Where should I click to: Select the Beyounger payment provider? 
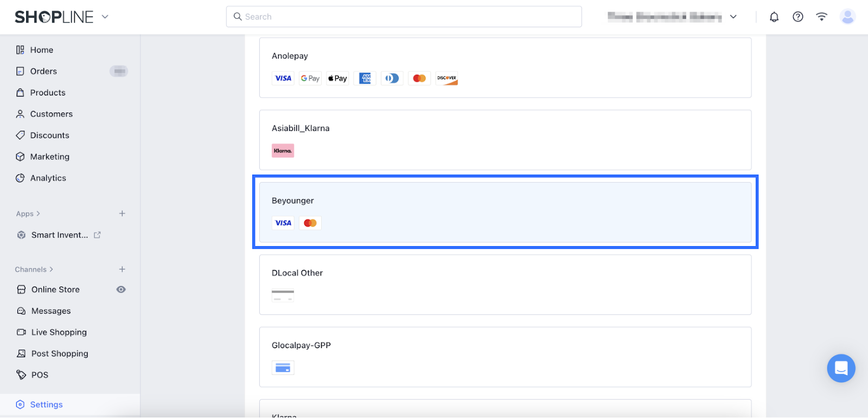[x=505, y=212]
